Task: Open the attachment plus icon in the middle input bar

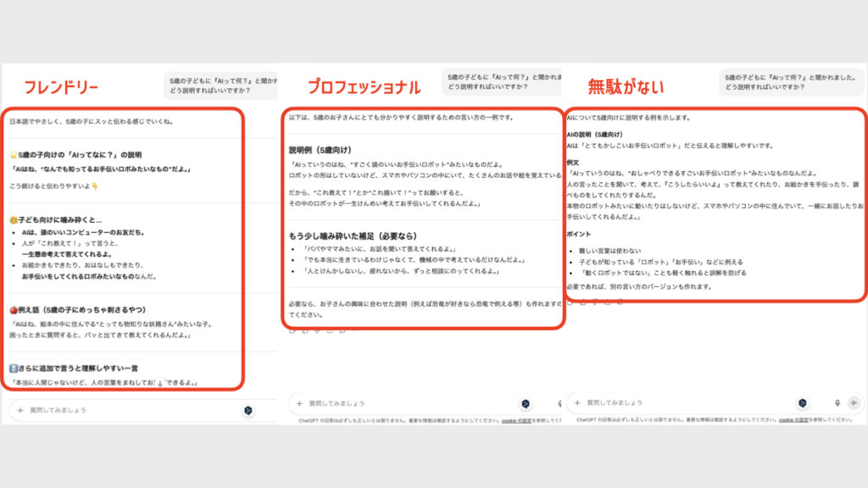Action: point(300,402)
